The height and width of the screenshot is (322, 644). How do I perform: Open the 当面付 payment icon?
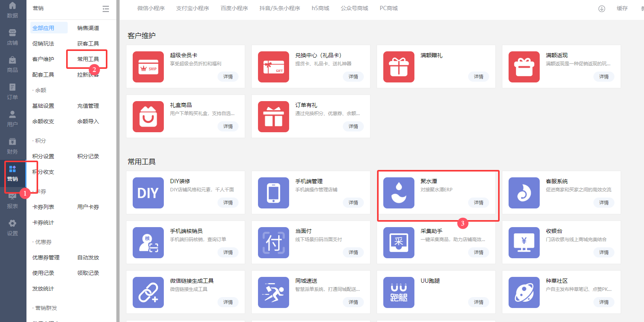click(x=274, y=243)
